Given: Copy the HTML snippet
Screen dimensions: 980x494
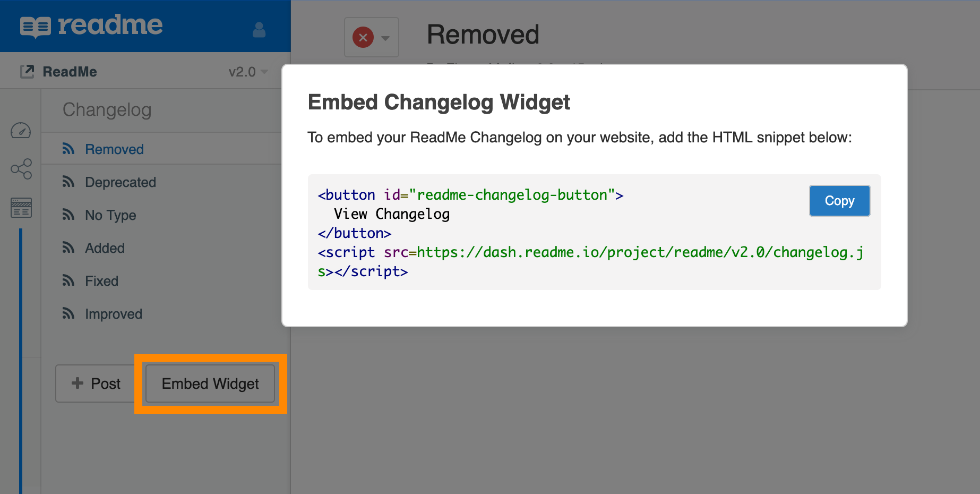Looking at the screenshot, I should point(839,201).
